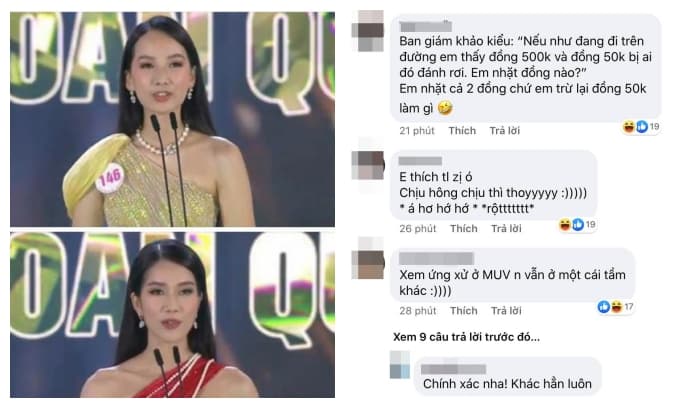Click the first commenter's avatar
Image resolution: width=680 pixels, height=408 pixels.
368,31
